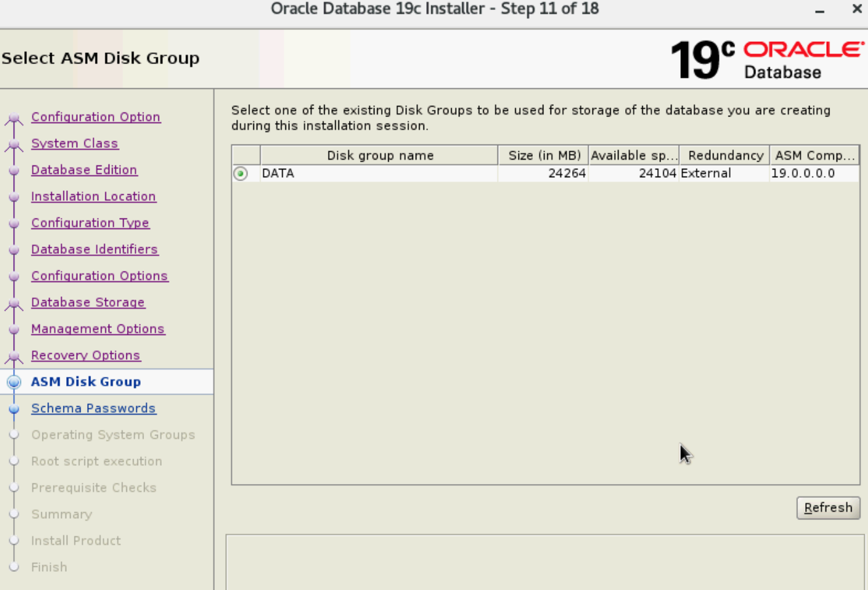Viewport: 868px width, 590px height.
Task: Jump to Configuration Options step
Action: point(99,275)
